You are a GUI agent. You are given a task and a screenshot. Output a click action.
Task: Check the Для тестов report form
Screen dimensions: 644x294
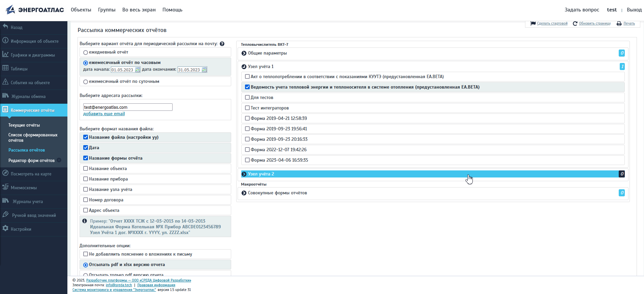(247, 97)
